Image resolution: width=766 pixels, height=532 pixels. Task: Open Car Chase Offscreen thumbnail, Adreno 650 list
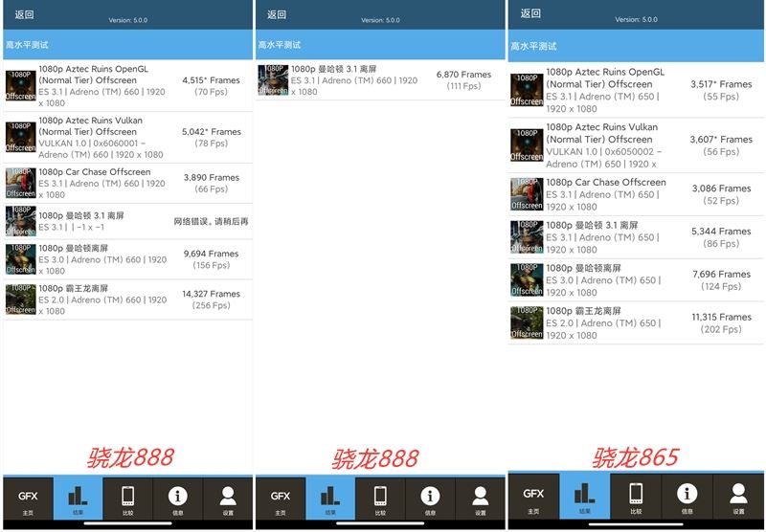click(x=527, y=194)
